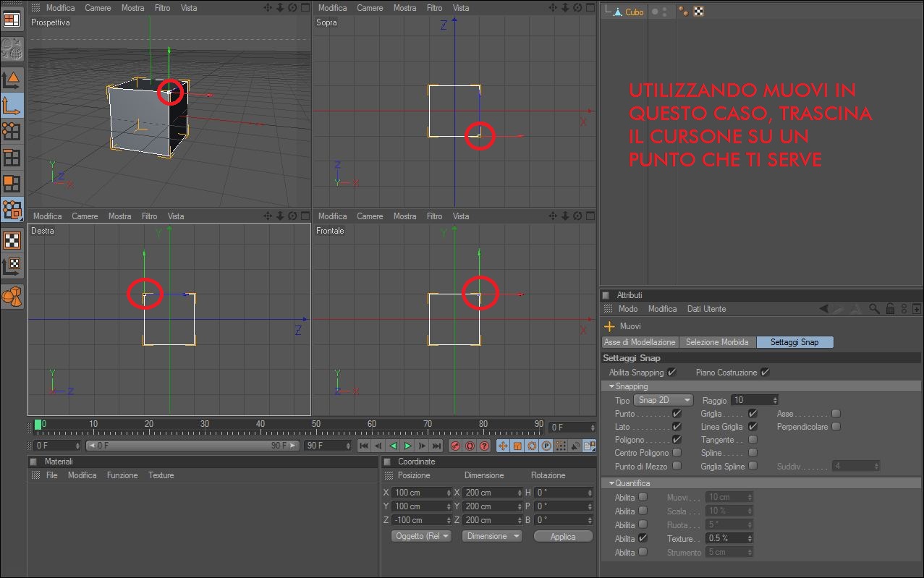The height and width of the screenshot is (578, 924).
Task: Activate the Object Axis tool icon
Action: tap(12, 105)
